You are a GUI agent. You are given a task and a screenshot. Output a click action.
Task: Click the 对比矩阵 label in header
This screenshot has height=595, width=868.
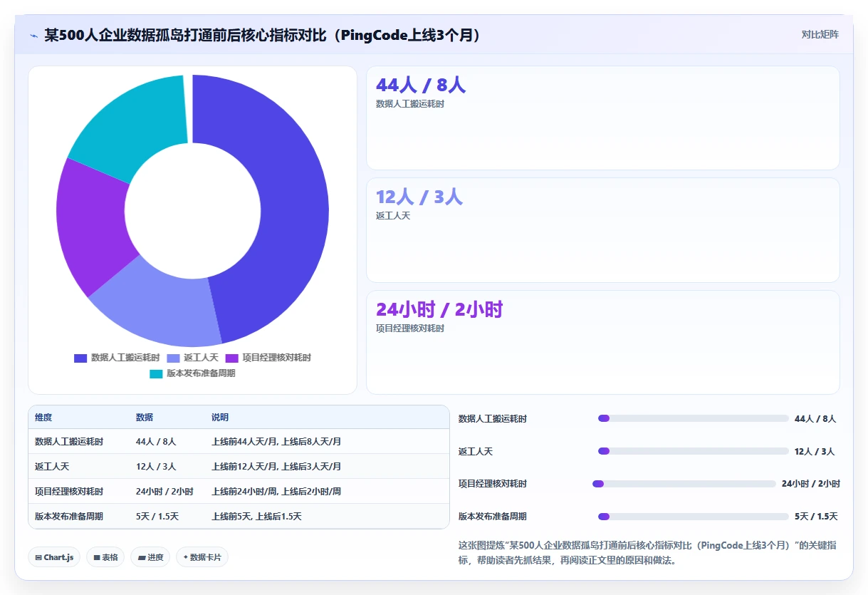pyautogui.click(x=820, y=34)
